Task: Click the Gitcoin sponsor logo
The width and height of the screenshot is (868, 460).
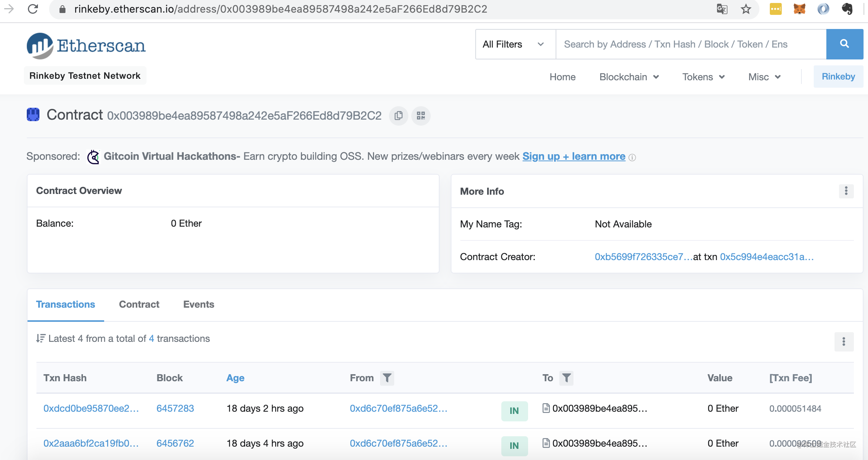Action: [93, 157]
